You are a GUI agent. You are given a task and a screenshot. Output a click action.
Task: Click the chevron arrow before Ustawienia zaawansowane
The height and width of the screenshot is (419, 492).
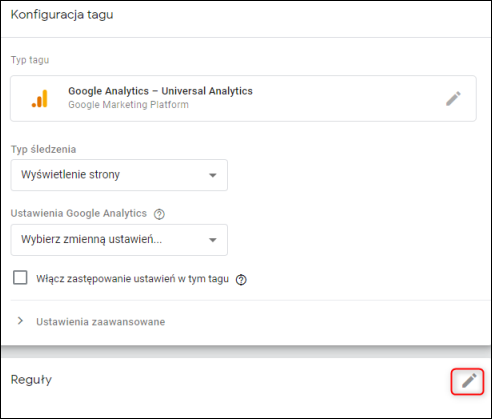point(20,321)
